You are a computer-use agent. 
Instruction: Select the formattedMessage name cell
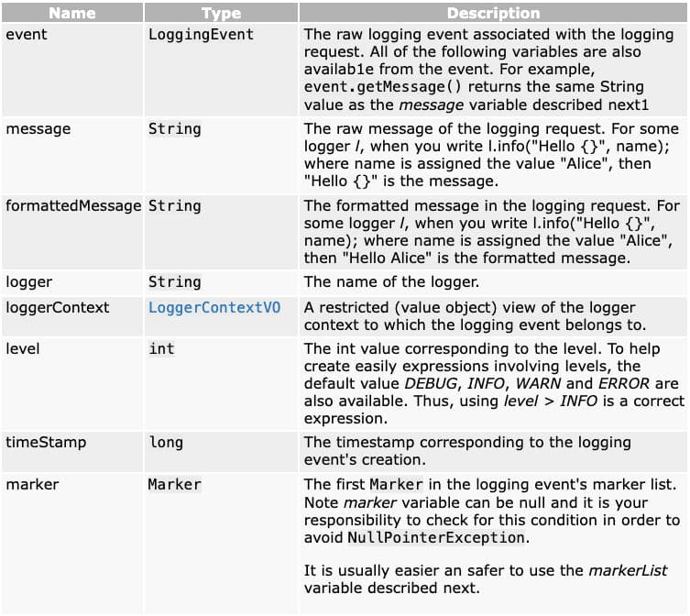(x=73, y=205)
